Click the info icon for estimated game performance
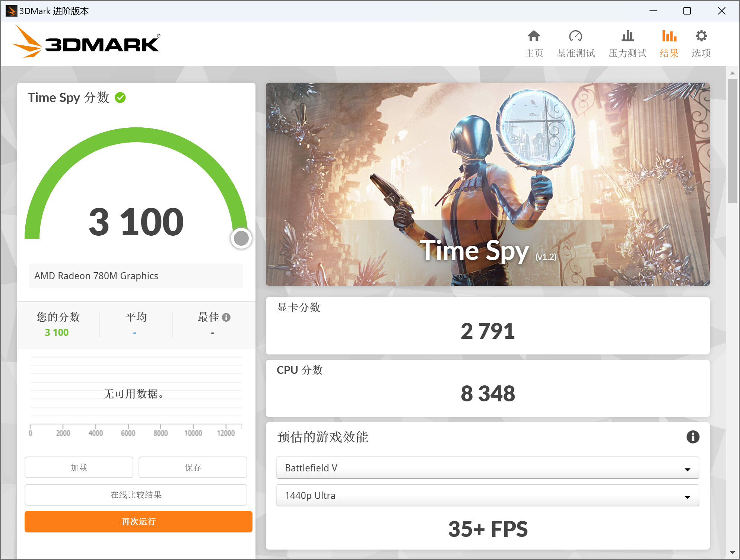This screenshot has width=740, height=560. pos(693,437)
